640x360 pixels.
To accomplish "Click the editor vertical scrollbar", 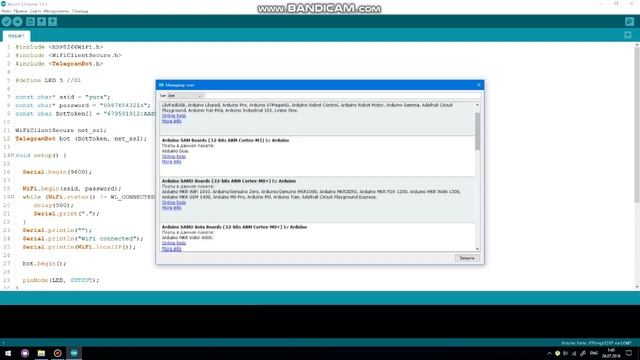I will [x=637, y=124].
